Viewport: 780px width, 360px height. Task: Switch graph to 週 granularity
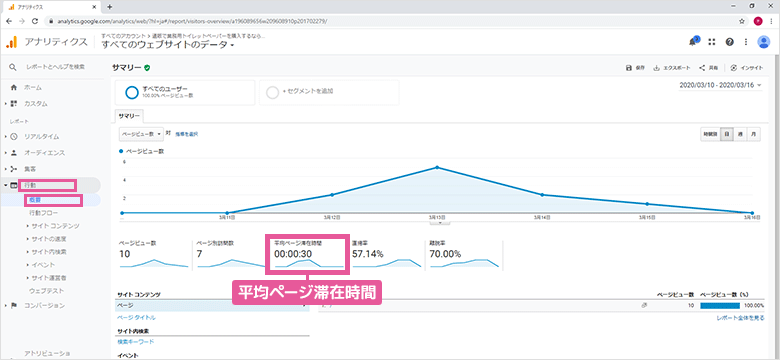click(741, 135)
